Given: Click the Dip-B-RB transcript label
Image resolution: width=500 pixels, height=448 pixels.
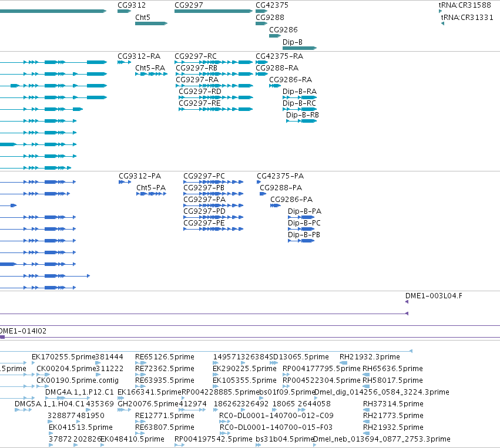Looking at the screenshot, I should [303, 115].
